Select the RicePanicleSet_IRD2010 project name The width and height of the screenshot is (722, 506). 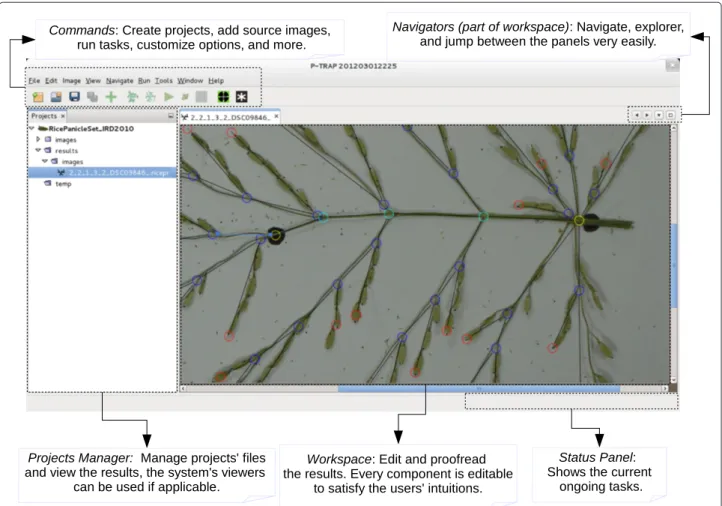pyautogui.click(x=91, y=128)
